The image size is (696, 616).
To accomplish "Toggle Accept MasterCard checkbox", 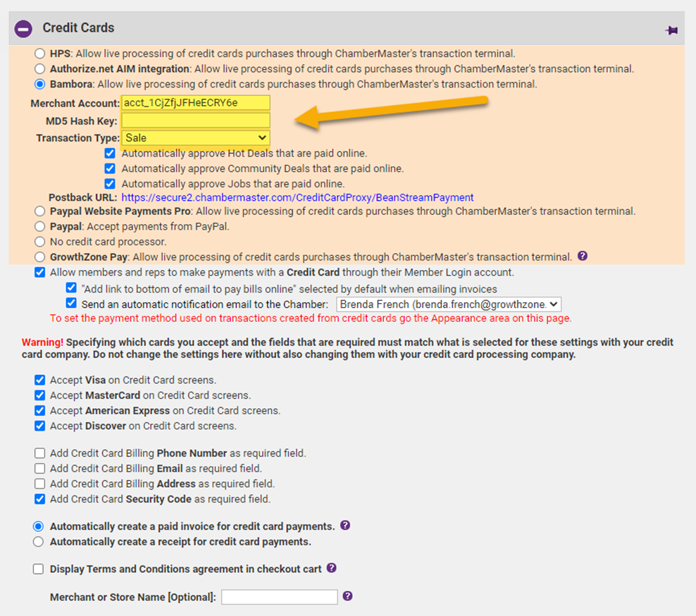I will (40, 395).
